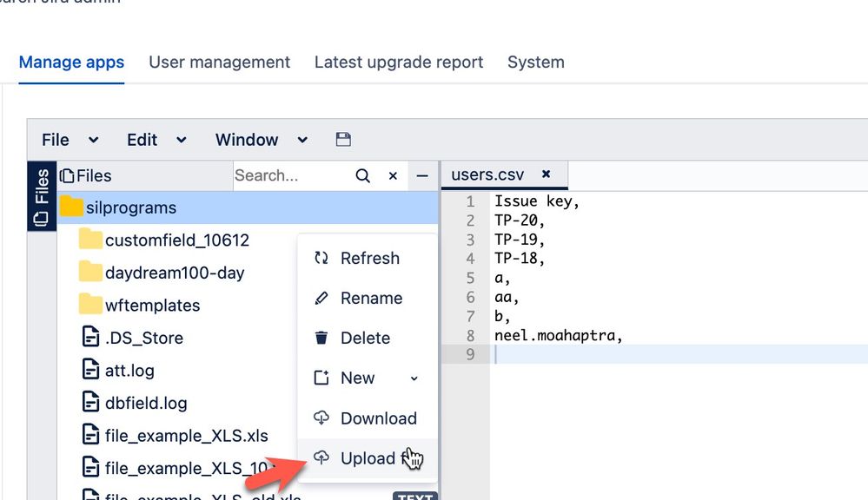Click the customfield_10612 folder icon
This screenshot has height=500, width=868.
click(90, 240)
